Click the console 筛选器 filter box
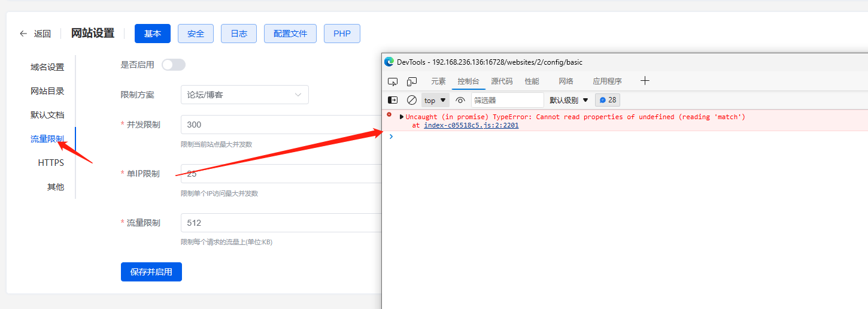 coord(508,100)
